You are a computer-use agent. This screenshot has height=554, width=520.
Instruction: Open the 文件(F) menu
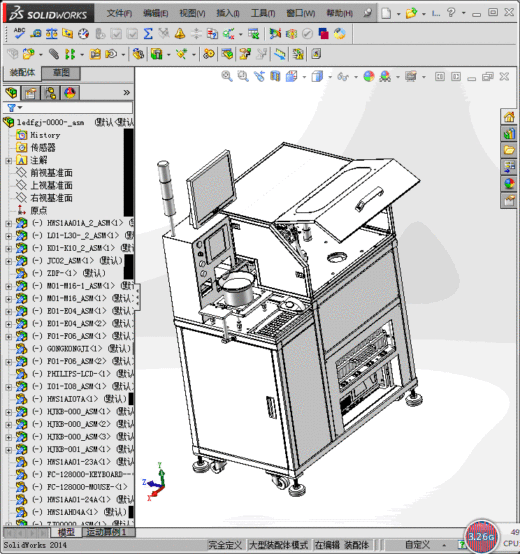click(119, 13)
